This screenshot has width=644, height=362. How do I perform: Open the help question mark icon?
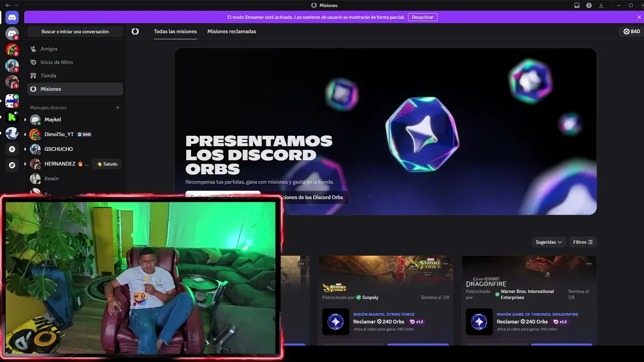(589, 5)
